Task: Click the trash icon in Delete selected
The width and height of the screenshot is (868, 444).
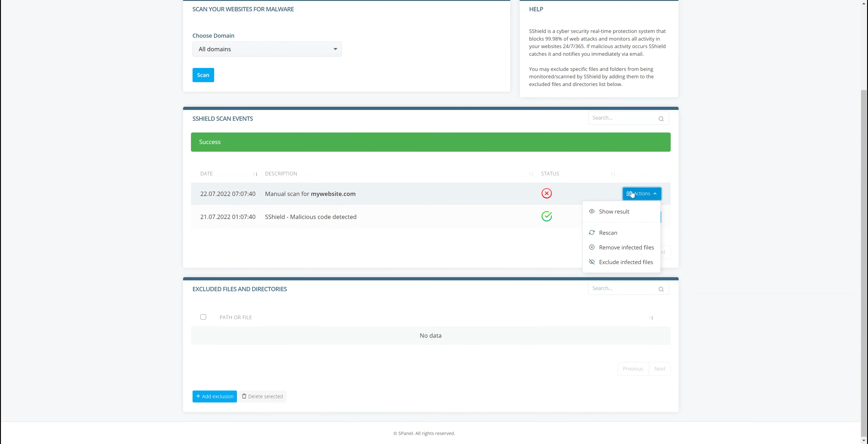Action: click(x=244, y=396)
